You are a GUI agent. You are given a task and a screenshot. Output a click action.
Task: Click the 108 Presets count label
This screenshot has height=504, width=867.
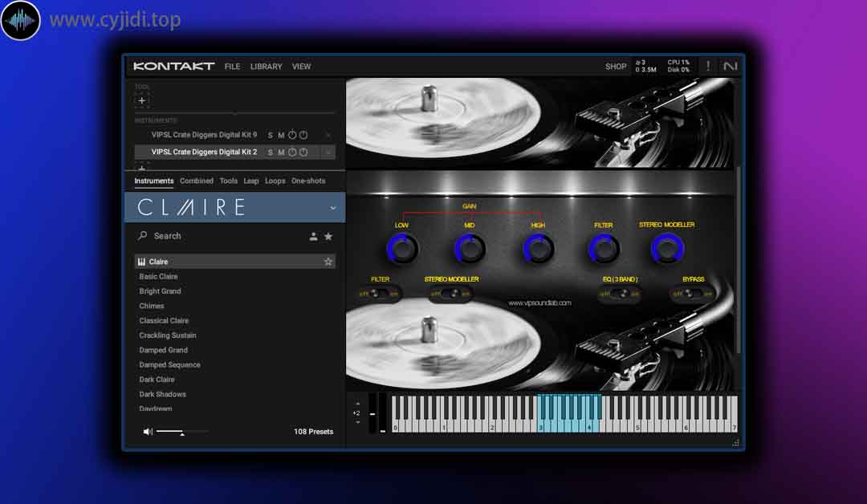[314, 432]
